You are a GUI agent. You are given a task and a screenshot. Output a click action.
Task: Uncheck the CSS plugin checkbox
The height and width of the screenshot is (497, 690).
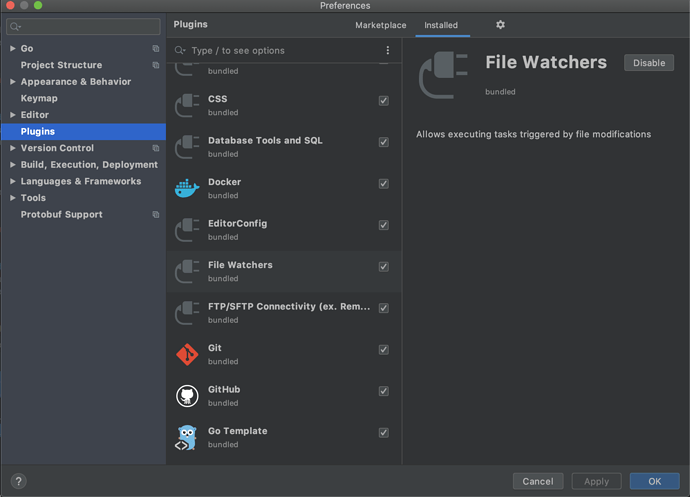coord(384,100)
